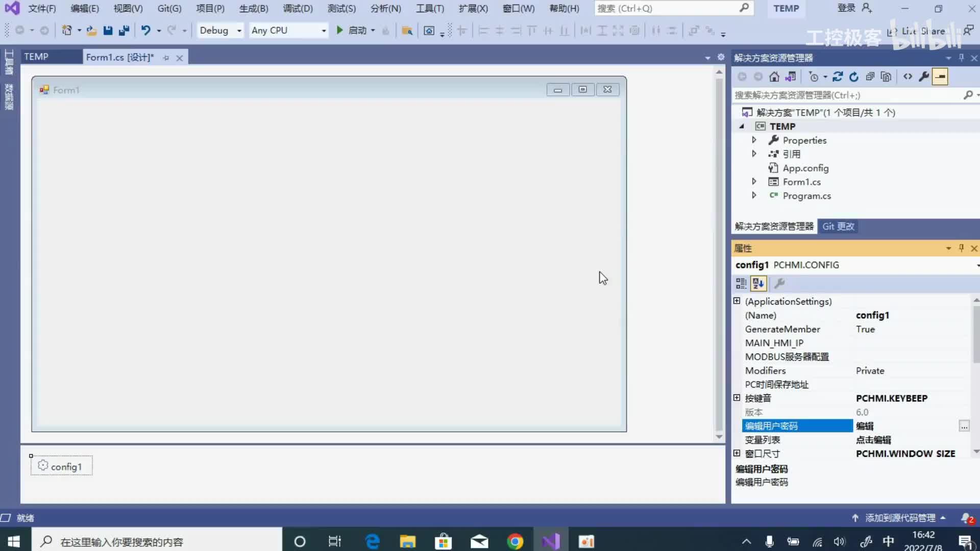Image resolution: width=980 pixels, height=551 pixels.
Task: Open Properties via the wrench icon in Solution Explorer
Action: [924, 77]
